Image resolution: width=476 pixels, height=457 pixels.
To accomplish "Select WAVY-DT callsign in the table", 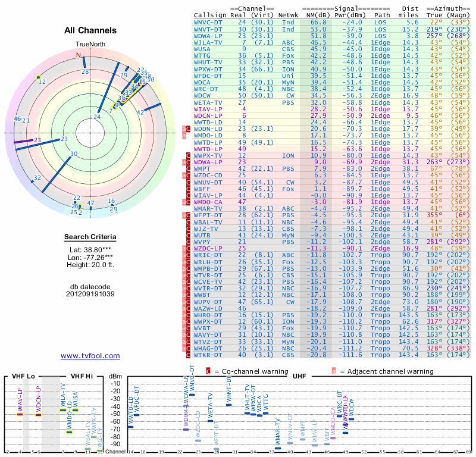I will (208, 335).
